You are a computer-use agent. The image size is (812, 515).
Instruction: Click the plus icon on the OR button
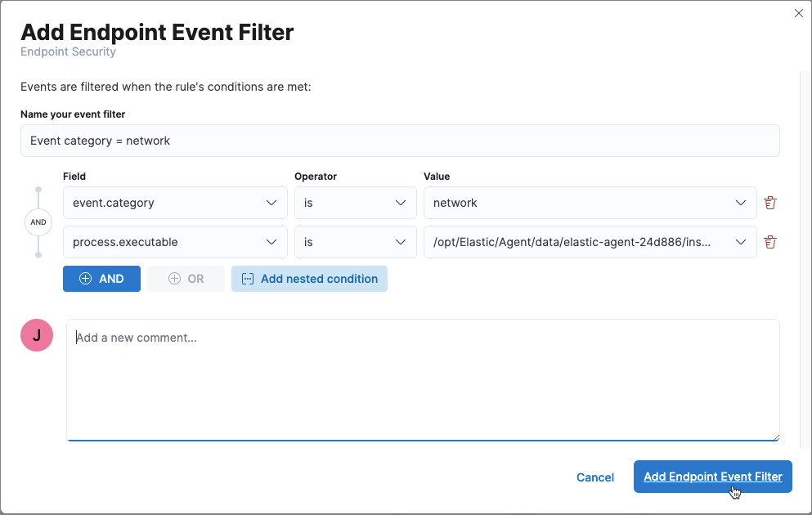pyautogui.click(x=174, y=278)
